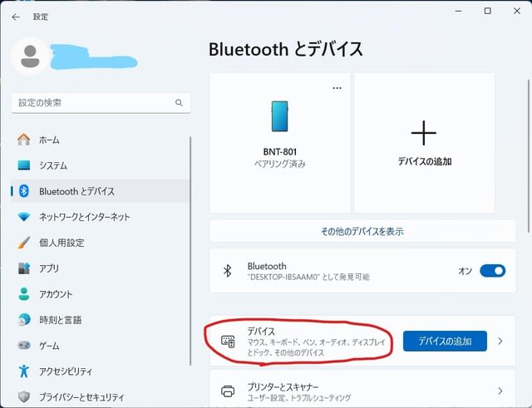
Task: Minimize the settings window
Action: [x=458, y=11]
